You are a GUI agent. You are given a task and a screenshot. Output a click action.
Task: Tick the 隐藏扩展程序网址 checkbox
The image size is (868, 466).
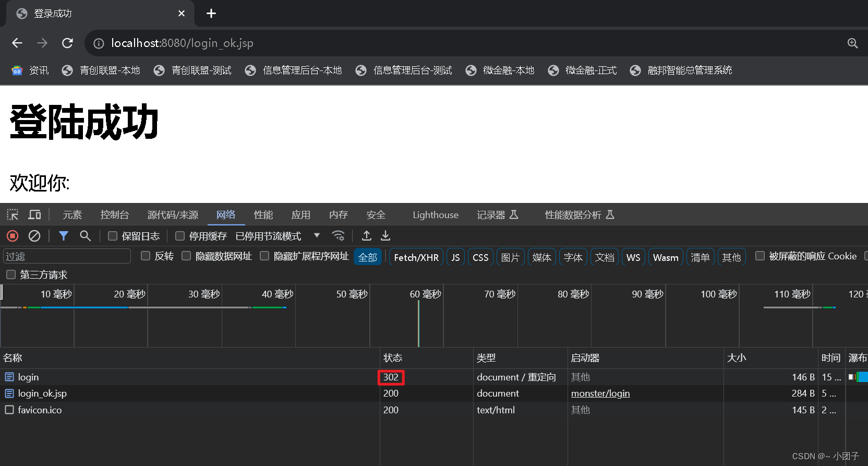point(264,256)
